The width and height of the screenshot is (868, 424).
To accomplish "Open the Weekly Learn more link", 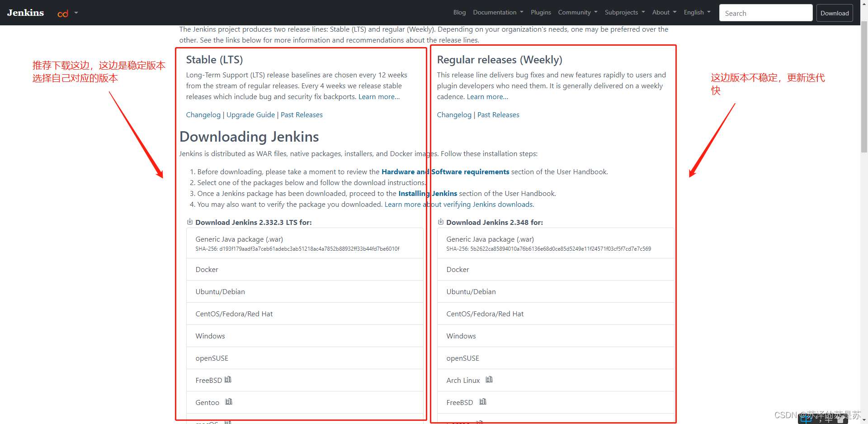I will tap(487, 97).
